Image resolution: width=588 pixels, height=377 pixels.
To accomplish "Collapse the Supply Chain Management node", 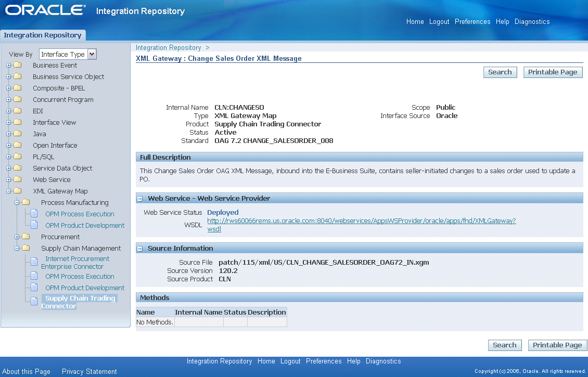I will pos(17,248).
